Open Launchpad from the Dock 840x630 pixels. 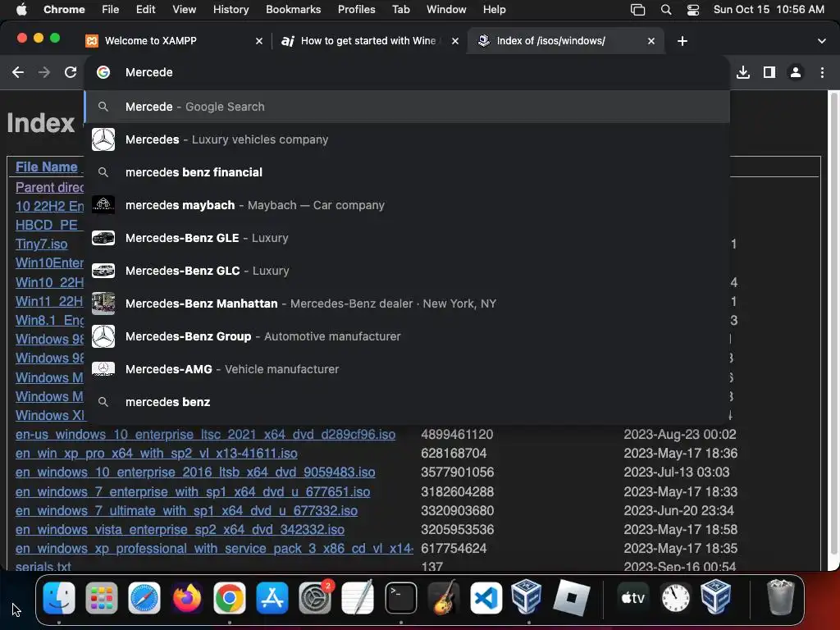pyautogui.click(x=101, y=598)
